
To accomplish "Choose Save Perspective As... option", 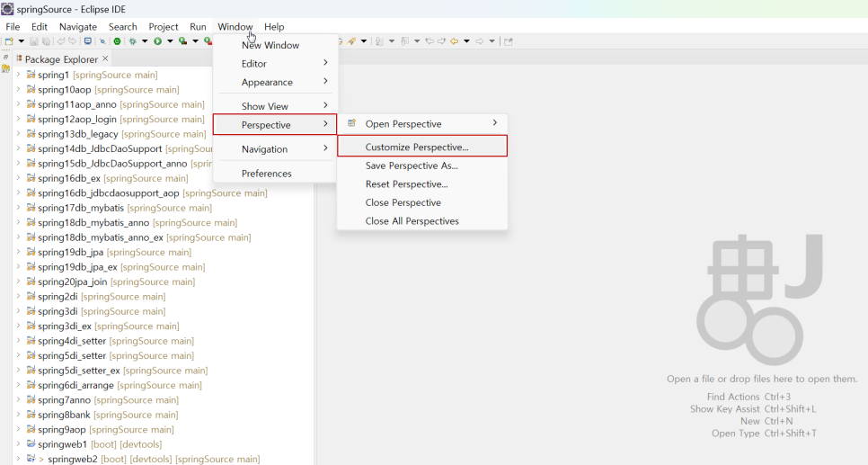I will pos(422,165).
